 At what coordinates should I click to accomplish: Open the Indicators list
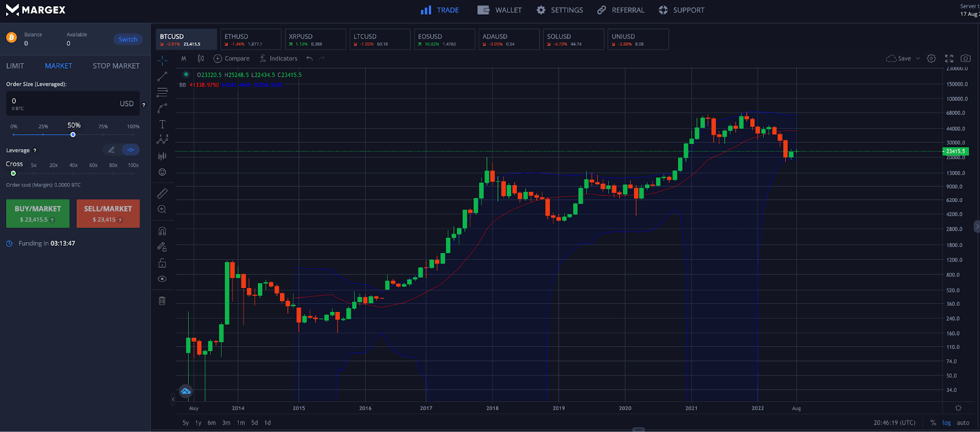coord(278,59)
